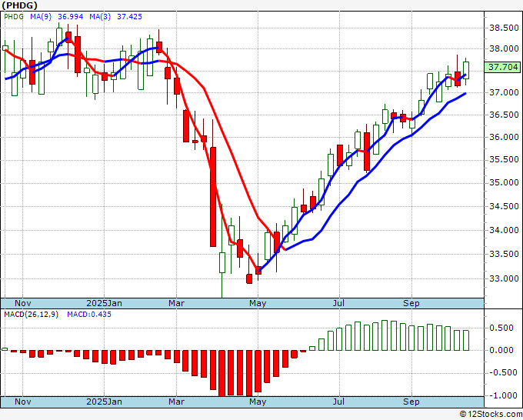
Task: Click the 35.000 price axis label
Action: 504,183
